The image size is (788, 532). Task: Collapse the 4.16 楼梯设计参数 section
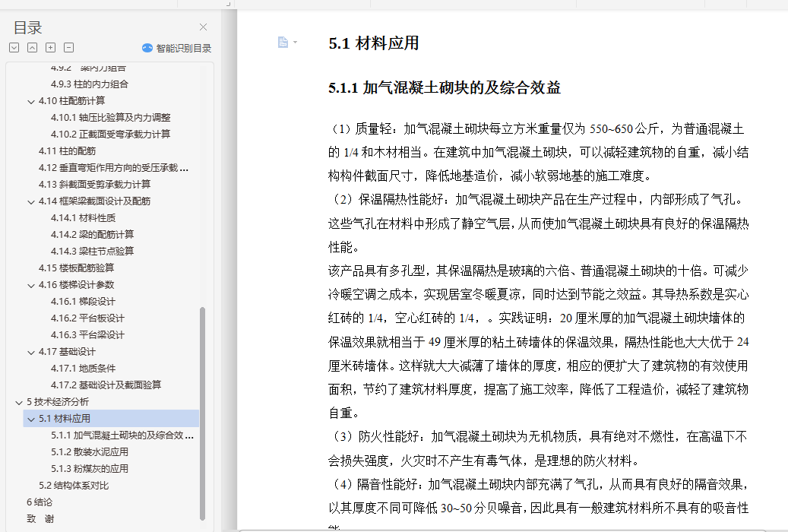31,286
